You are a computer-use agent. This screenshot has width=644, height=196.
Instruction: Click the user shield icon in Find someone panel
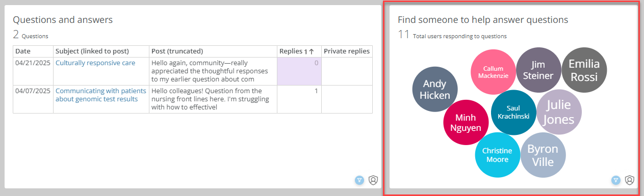(x=630, y=180)
